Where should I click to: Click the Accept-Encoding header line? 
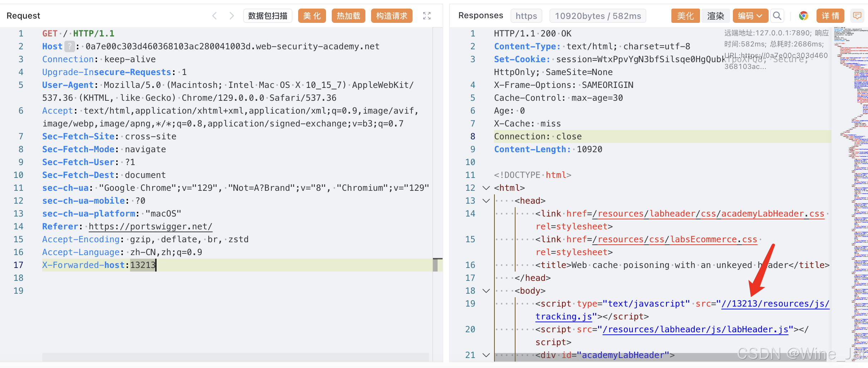point(146,239)
